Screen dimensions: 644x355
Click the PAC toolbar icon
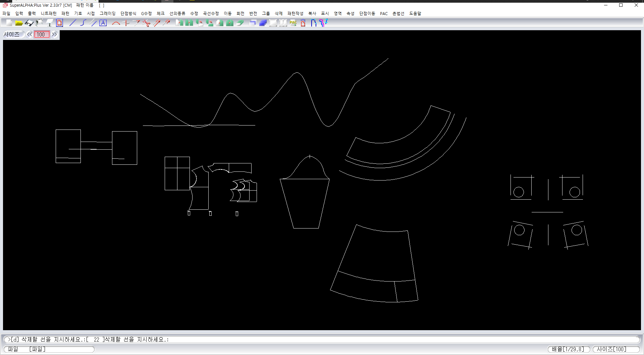click(x=293, y=23)
